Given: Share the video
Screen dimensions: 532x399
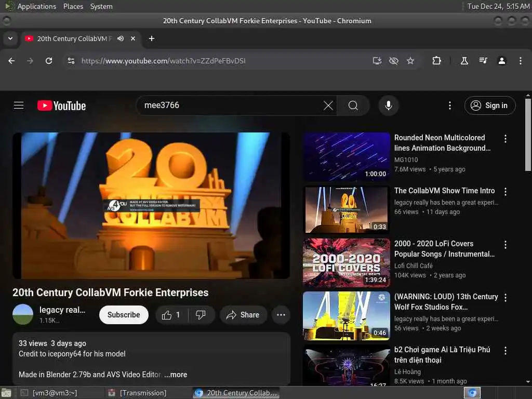Looking at the screenshot, I should 243,315.
